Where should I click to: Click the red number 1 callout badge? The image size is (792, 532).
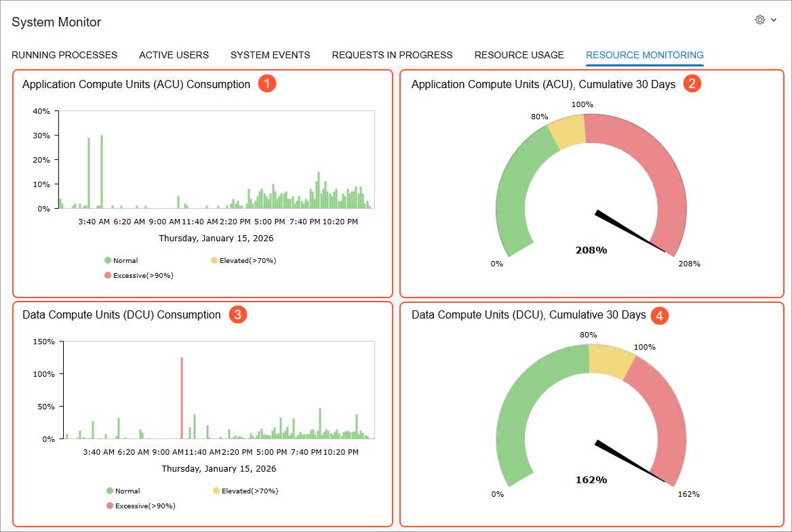coord(266,83)
